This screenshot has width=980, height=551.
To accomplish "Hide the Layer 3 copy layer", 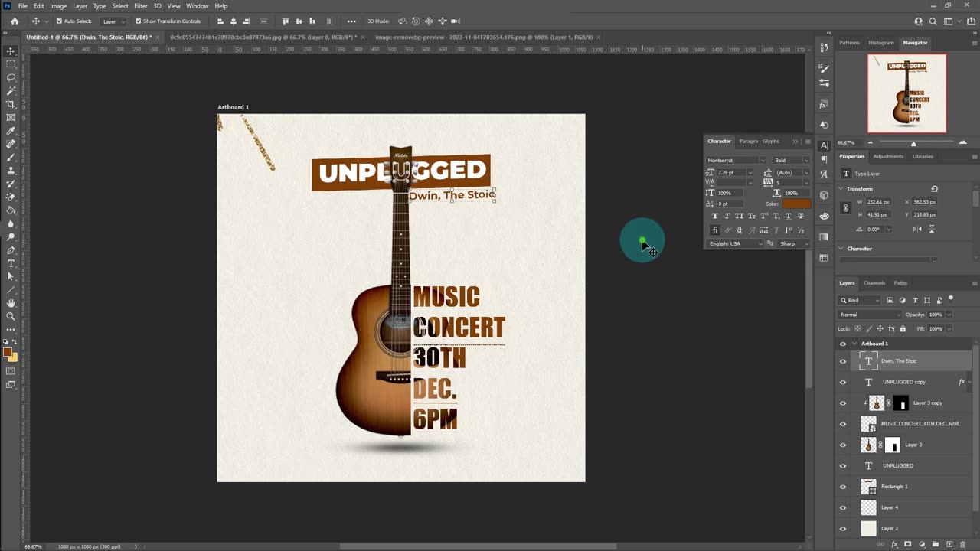I will click(x=843, y=403).
